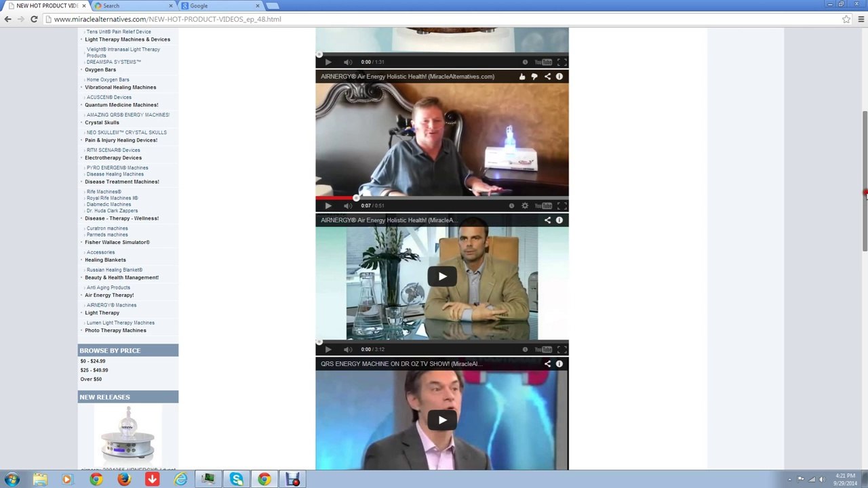Toggle fullscreen on the 1:31 video
This screenshot has width=868, height=488.
[x=561, y=62]
